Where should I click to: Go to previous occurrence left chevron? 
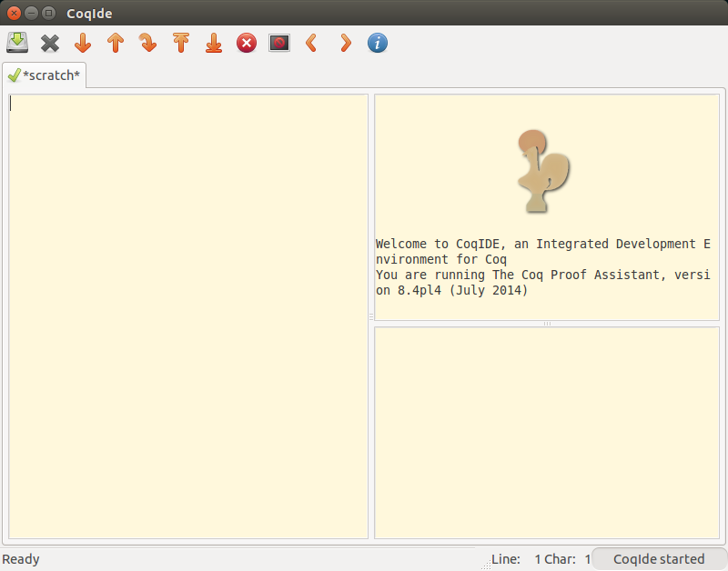tap(311, 43)
